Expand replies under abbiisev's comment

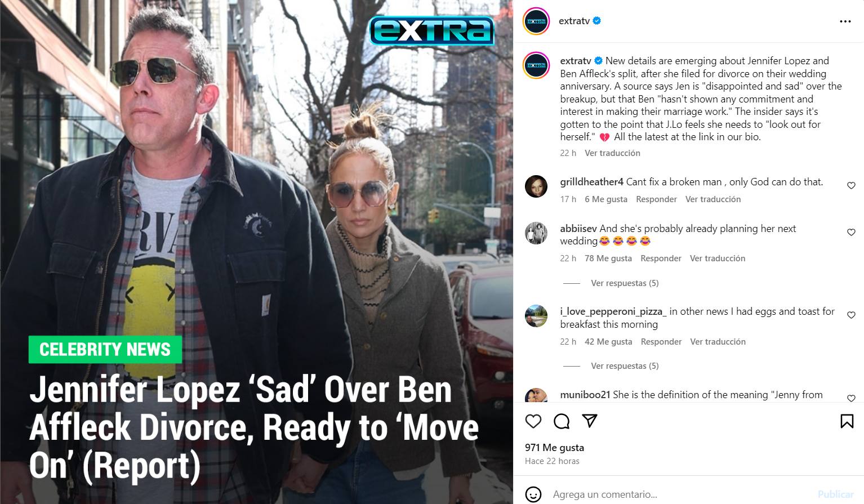click(625, 283)
